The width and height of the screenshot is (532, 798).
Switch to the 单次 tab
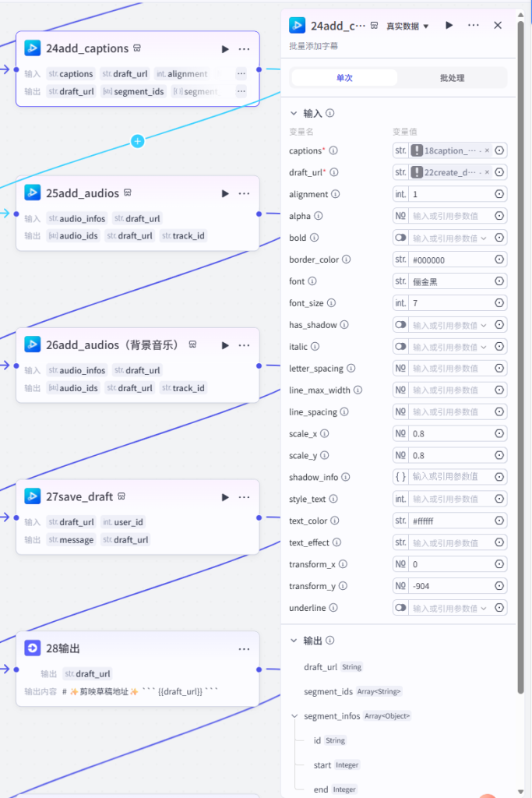coord(344,78)
